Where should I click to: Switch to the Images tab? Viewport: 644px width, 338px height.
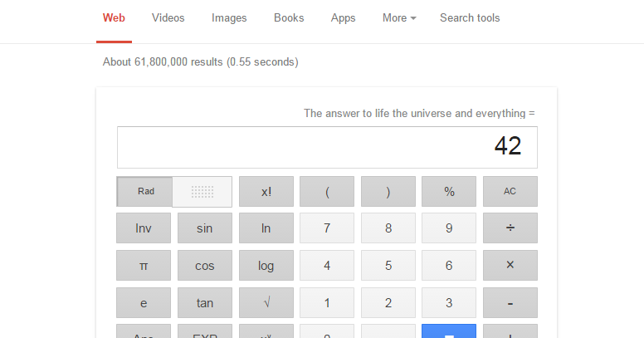click(229, 18)
